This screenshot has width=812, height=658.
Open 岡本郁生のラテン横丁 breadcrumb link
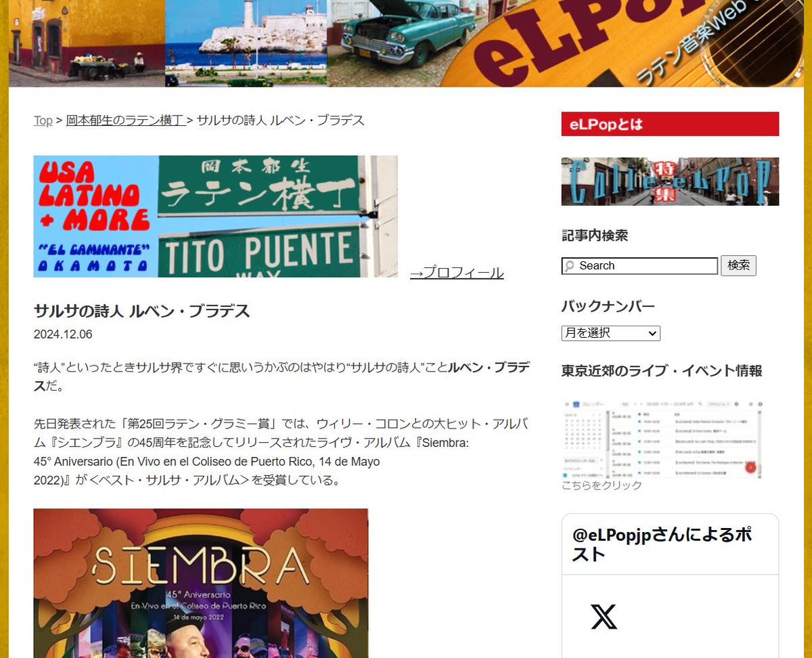pos(125,120)
